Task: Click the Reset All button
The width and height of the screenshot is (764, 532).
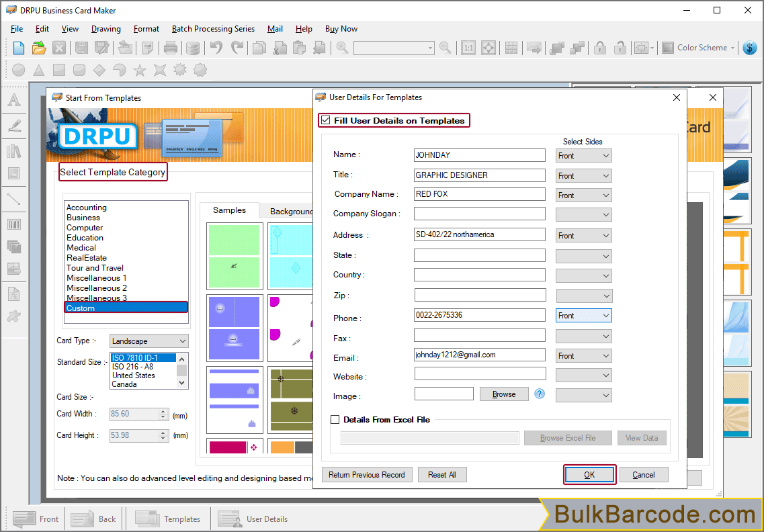Action: pos(442,474)
